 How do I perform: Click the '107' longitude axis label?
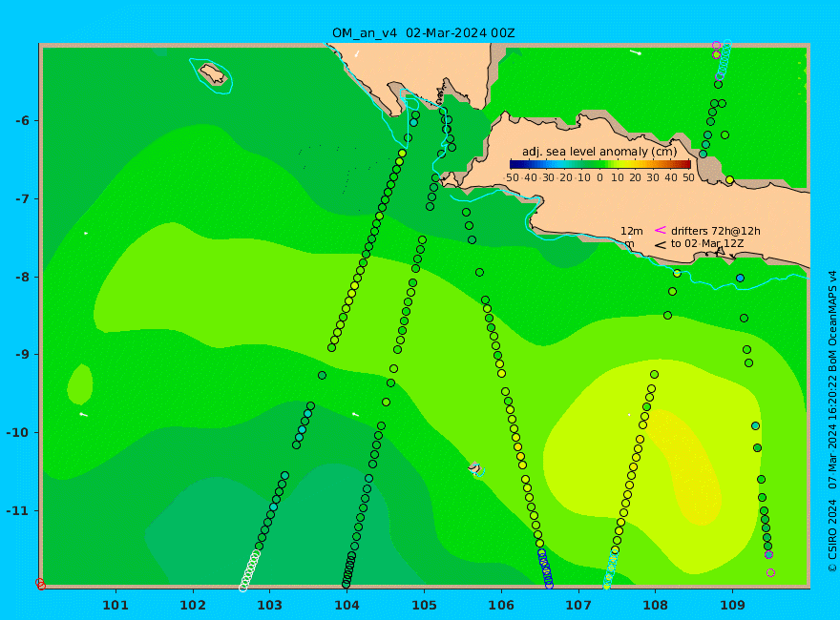click(578, 606)
